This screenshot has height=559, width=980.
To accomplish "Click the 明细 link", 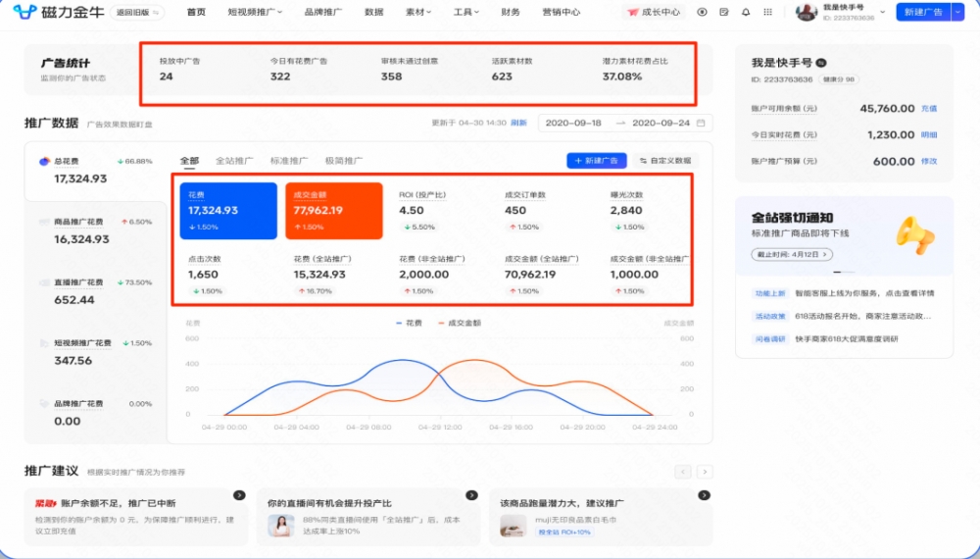I will pyautogui.click(x=929, y=134).
